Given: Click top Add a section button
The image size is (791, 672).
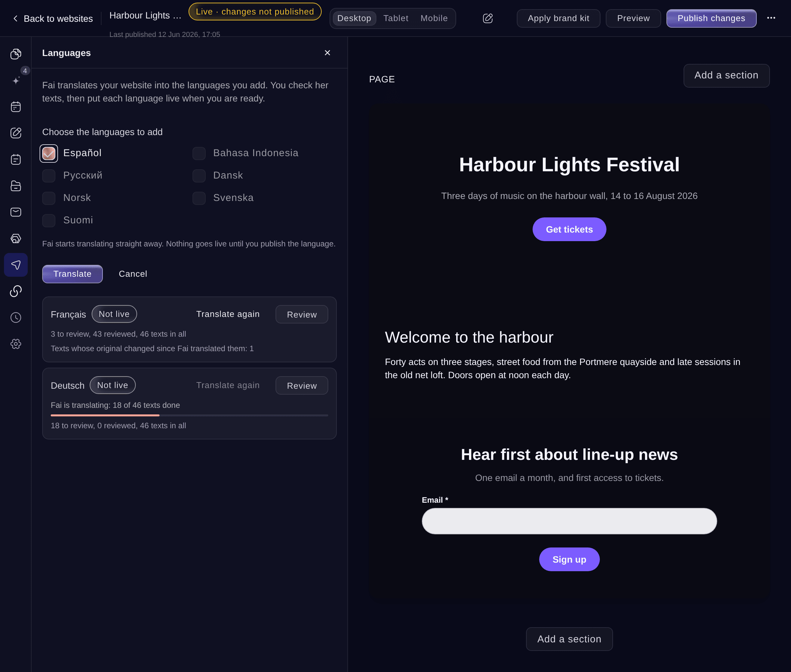Looking at the screenshot, I should click(726, 75).
